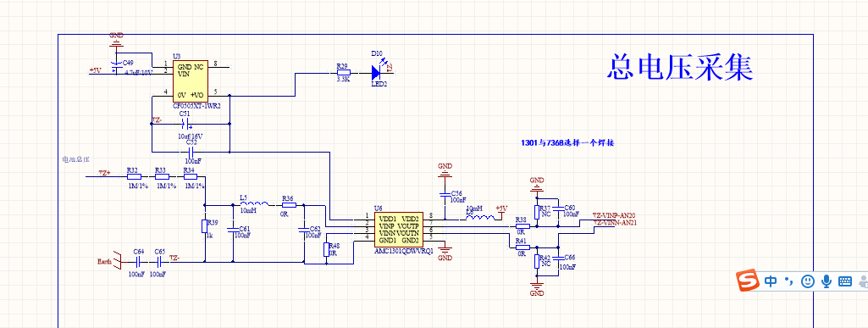The image size is (868, 328).
Task: Activate the voice input microphone icon
Action: pos(827,281)
